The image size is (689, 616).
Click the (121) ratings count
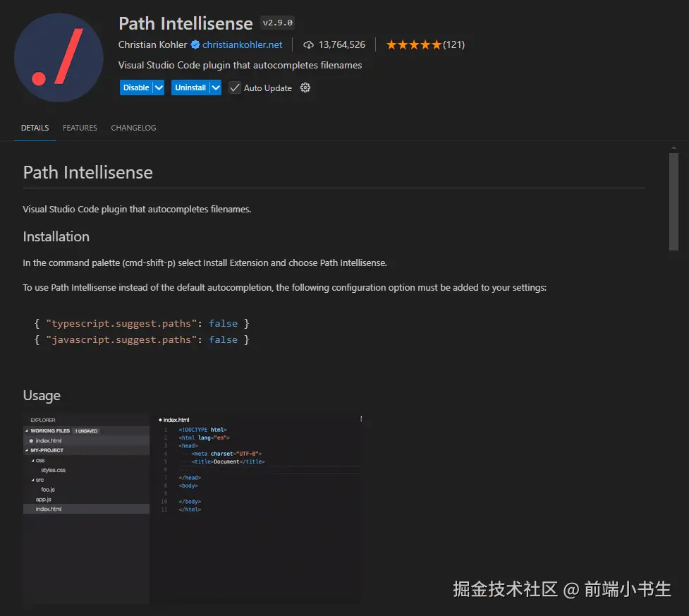(x=454, y=44)
